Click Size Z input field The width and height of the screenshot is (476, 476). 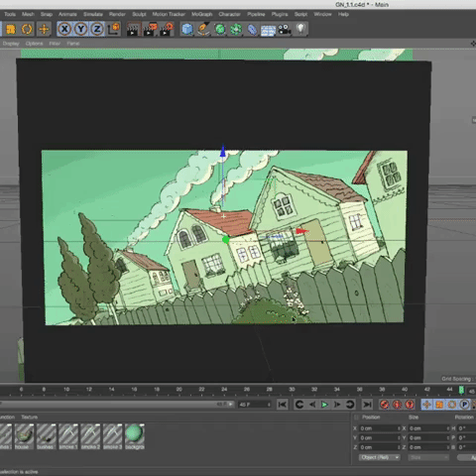click(x=428, y=447)
